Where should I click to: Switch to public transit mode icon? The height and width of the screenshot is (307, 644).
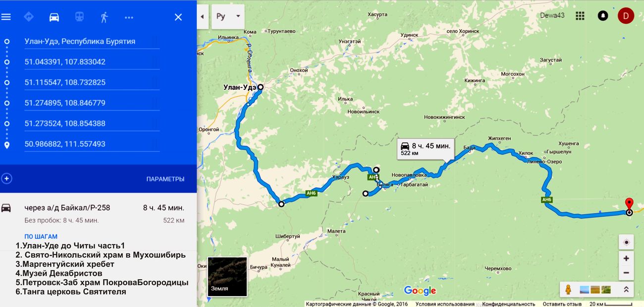click(x=79, y=17)
